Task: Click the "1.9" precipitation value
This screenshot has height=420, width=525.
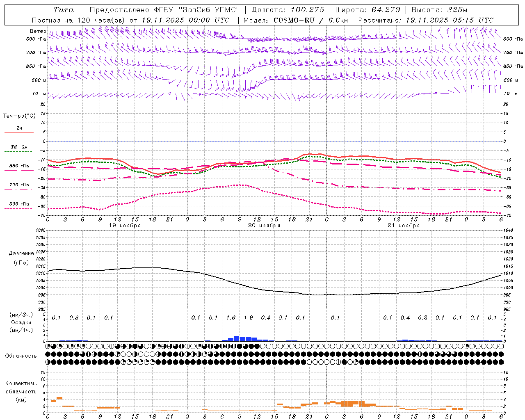Action: [248, 317]
